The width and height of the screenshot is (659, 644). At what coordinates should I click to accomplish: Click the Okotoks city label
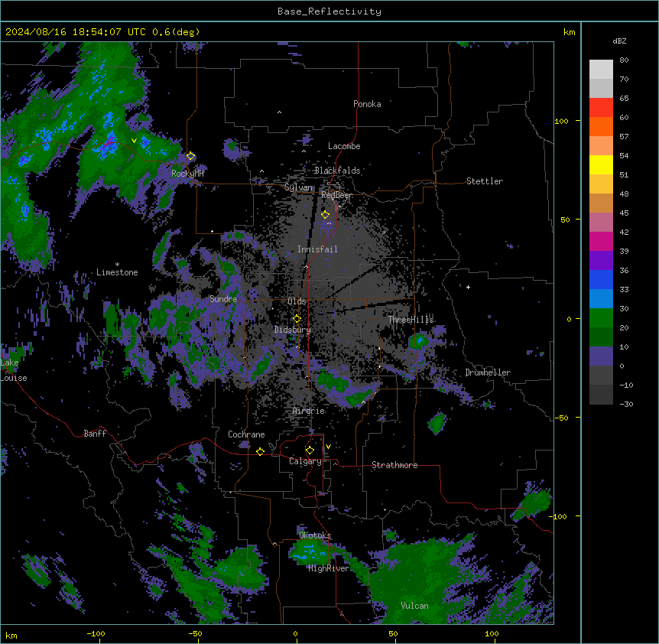pos(315,535)
